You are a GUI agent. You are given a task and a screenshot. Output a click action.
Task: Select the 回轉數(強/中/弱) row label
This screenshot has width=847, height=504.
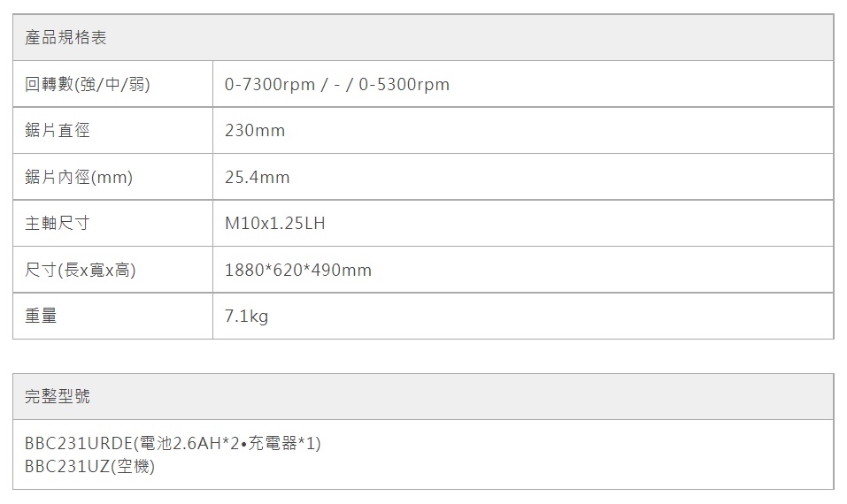(x=87, y=85)
